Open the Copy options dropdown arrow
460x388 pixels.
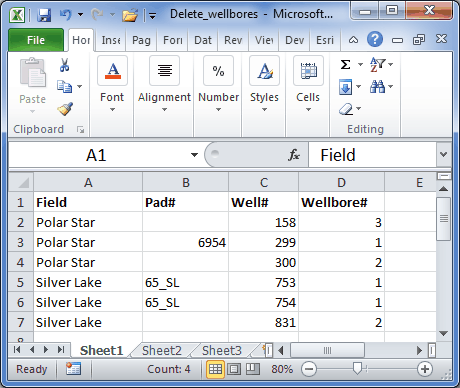click(x=79, y=87)
